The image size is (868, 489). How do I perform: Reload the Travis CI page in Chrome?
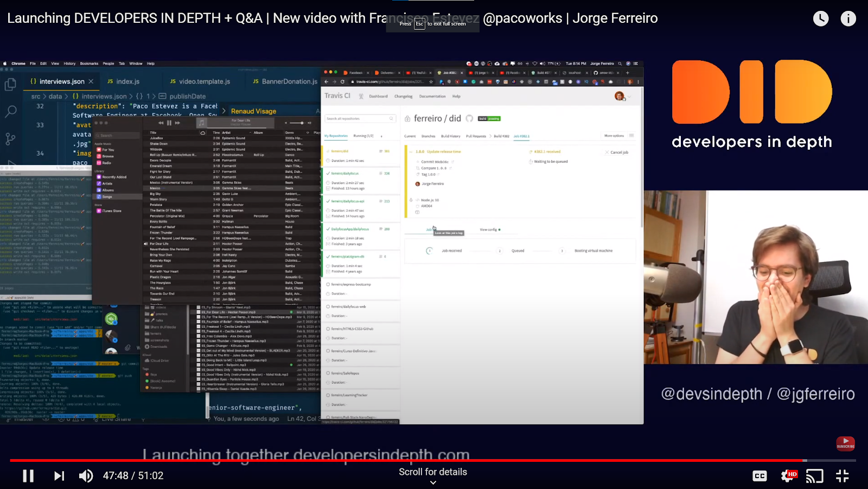pyautogui.click(x=342, y=82)
